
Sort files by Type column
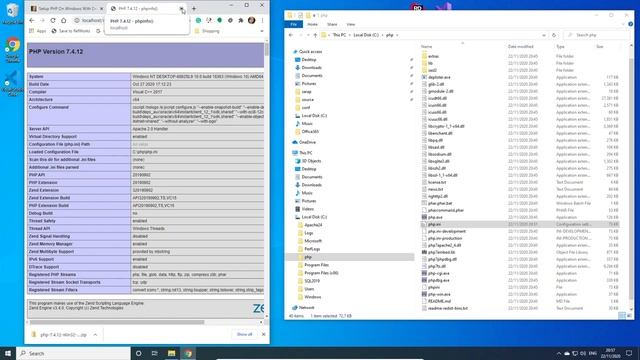pyautogui.click(x=560, y=47)
